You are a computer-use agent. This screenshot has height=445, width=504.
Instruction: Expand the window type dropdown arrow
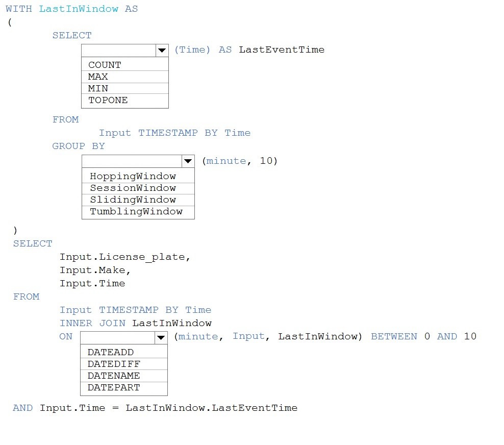(x=188, y=161)
